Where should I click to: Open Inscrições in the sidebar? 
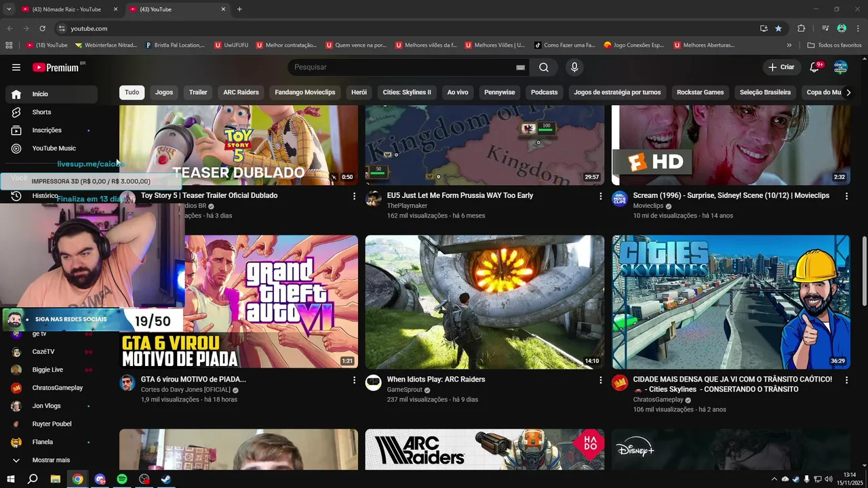coord(51,130)
